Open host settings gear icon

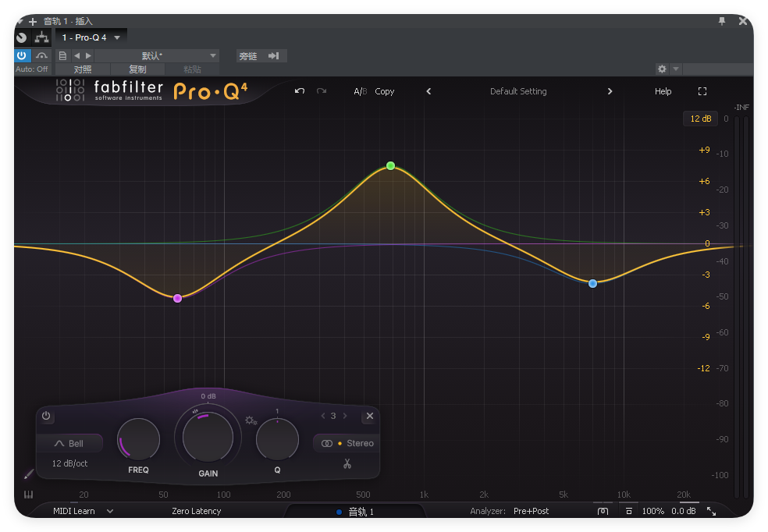(662, 69)
